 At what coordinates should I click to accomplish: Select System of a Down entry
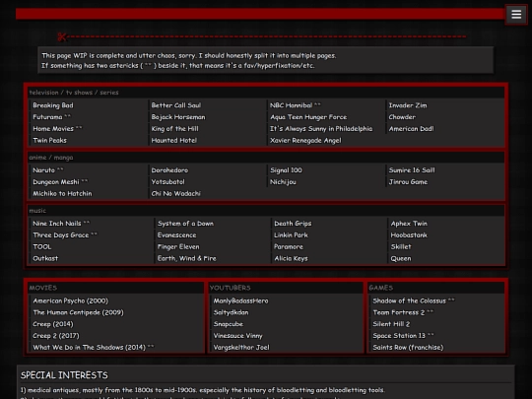[x=185, y=224]
